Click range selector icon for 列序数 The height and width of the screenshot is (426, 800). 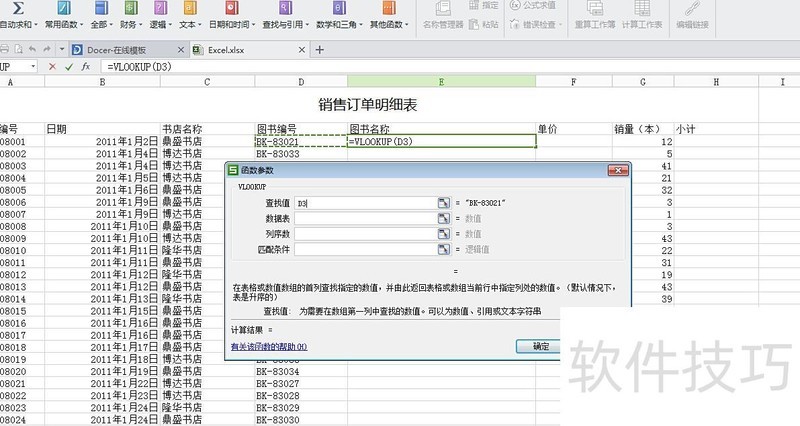tap(444, 234)
